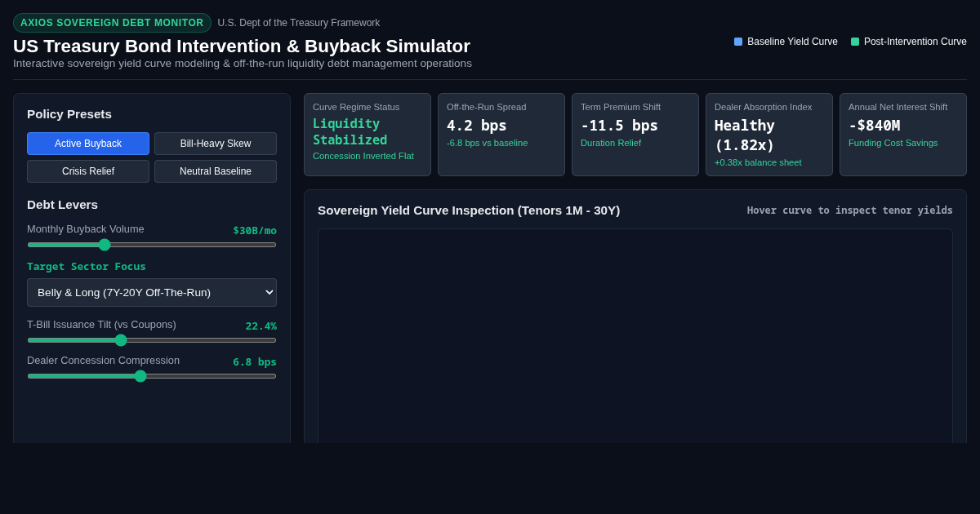The image size is (980, 514).
Task: Click 'U.S. Dept of the Treasury Framework' text
Action: pos(299,23)
